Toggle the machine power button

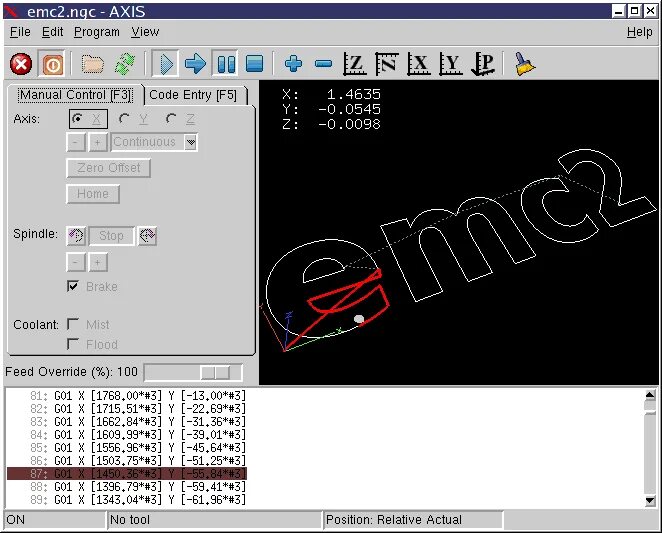pos(52,64)
